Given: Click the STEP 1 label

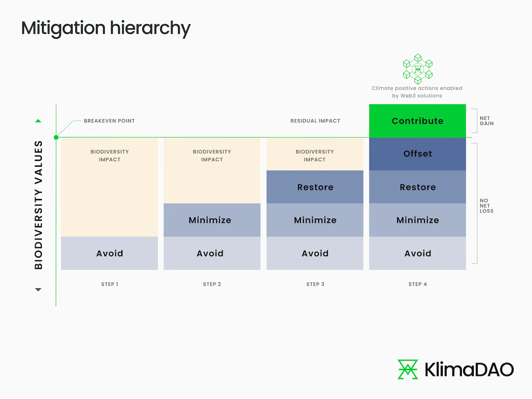Looking at the screenshot, I should (x=110, y=284).
